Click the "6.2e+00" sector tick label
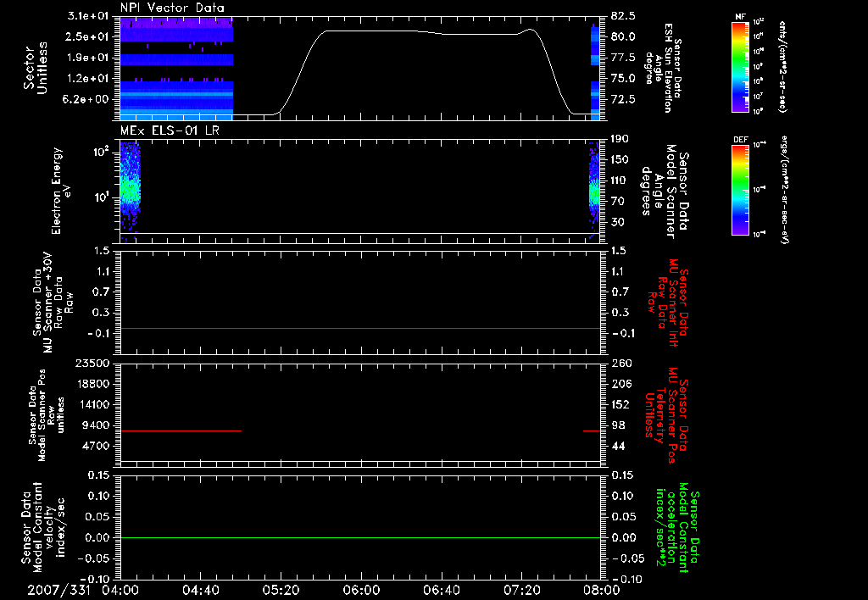The height and width of the screenshot is (600, 868). click(x=87, y=100)
